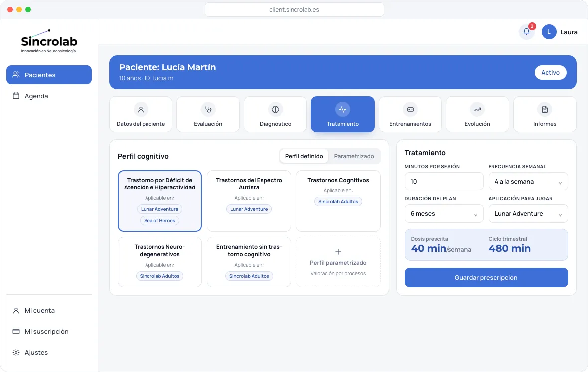Click the Laura user avatar circle
The height and width of the screenshot is (372, 588).
(549, 32)
